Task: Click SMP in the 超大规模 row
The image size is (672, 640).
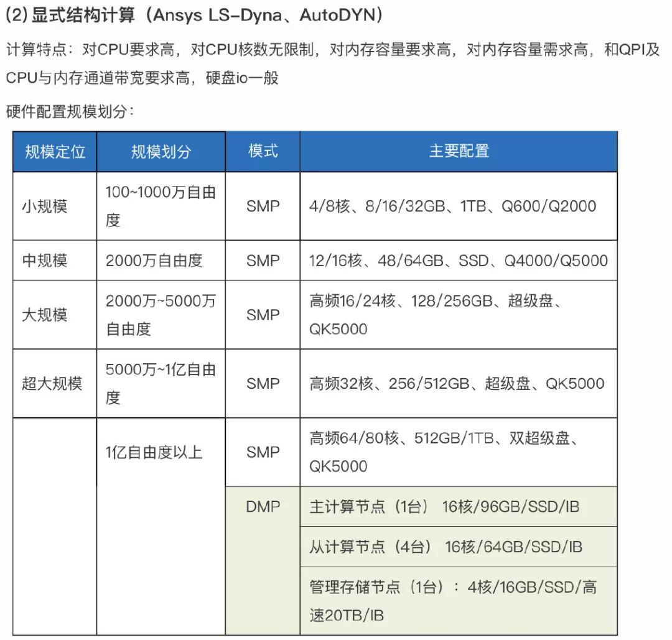Action: (x=263, y=383)
